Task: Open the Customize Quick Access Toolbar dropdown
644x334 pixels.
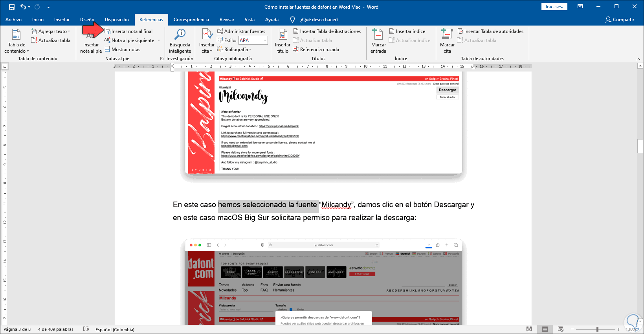Action: coord(48,7)
